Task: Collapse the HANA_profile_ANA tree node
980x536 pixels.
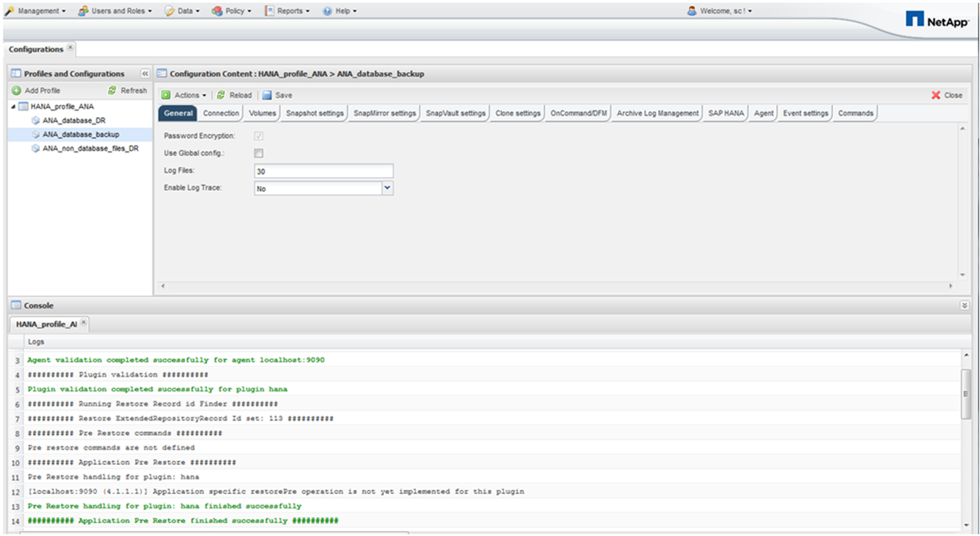Action: [x=13, y=107]
